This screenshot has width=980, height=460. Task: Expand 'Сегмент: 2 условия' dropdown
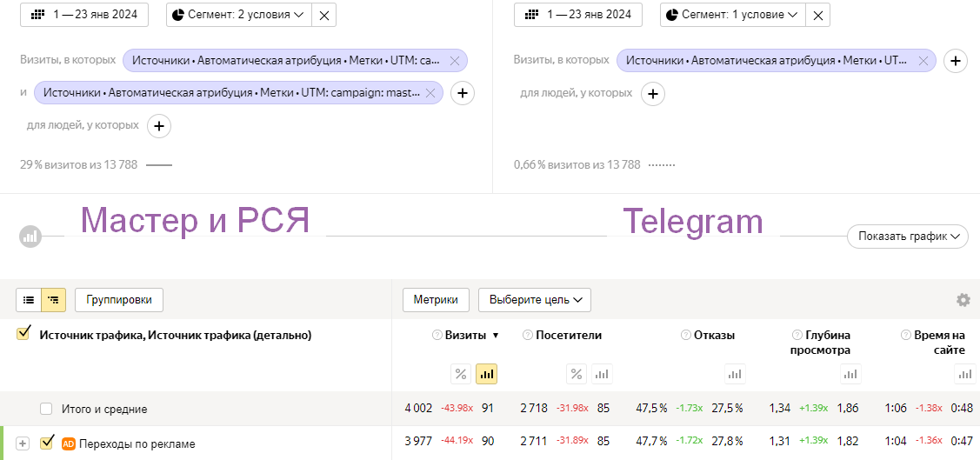click(x=239, y=15)
